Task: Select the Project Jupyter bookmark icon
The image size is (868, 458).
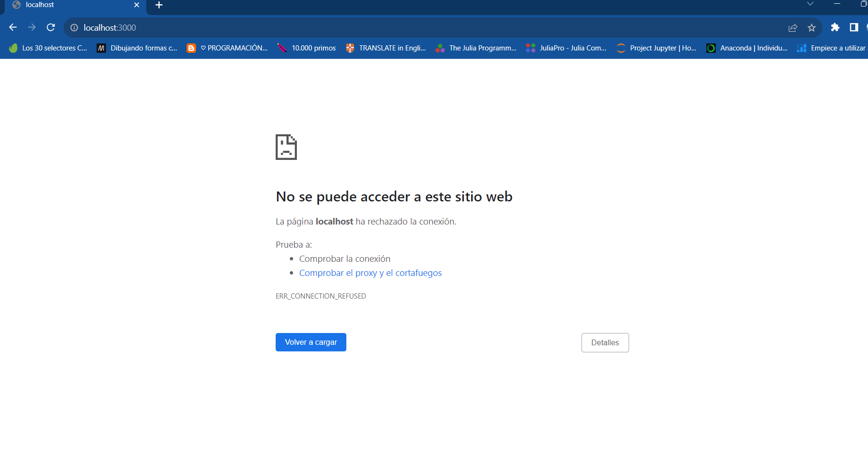Action: click(621, 48)
